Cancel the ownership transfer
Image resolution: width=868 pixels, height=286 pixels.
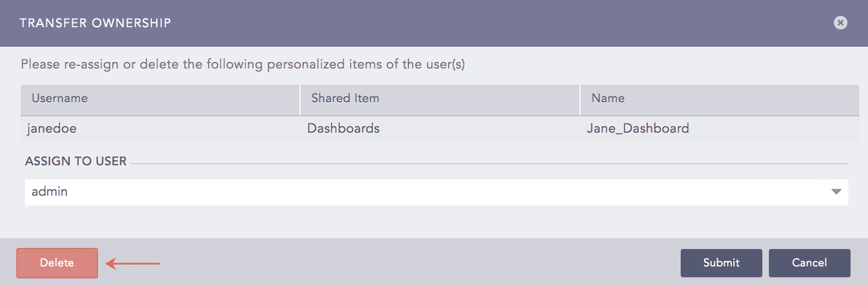coord(809,263)
